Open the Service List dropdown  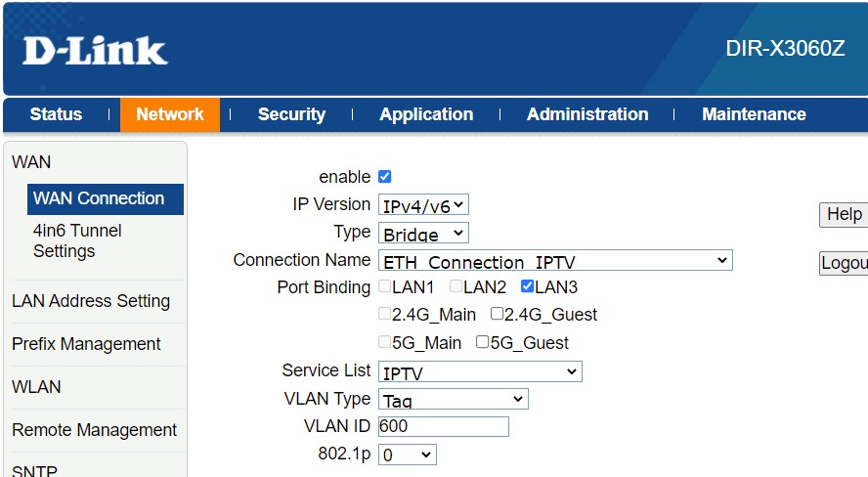480,372
